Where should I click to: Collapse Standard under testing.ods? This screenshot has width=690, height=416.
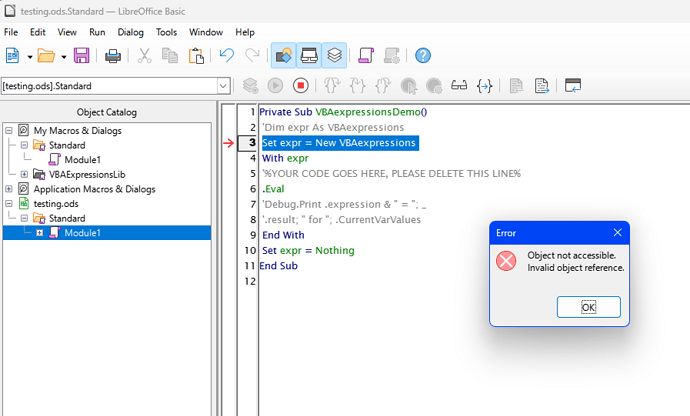pos(24,218)
